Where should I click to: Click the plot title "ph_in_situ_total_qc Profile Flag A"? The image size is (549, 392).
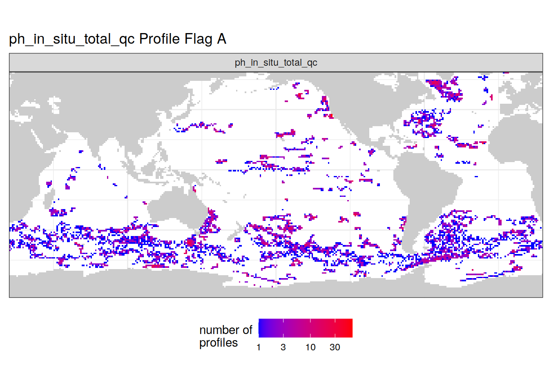click(x=118, y=39)
